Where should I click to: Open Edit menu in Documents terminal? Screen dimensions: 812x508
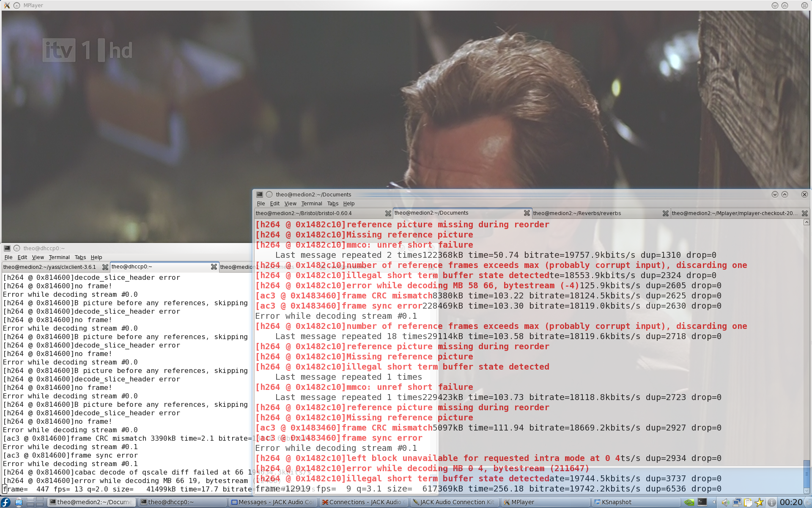pos(275,204)
